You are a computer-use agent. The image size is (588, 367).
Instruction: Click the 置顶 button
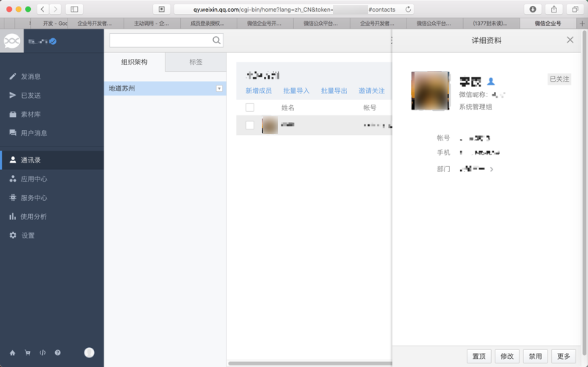(479, 356)
